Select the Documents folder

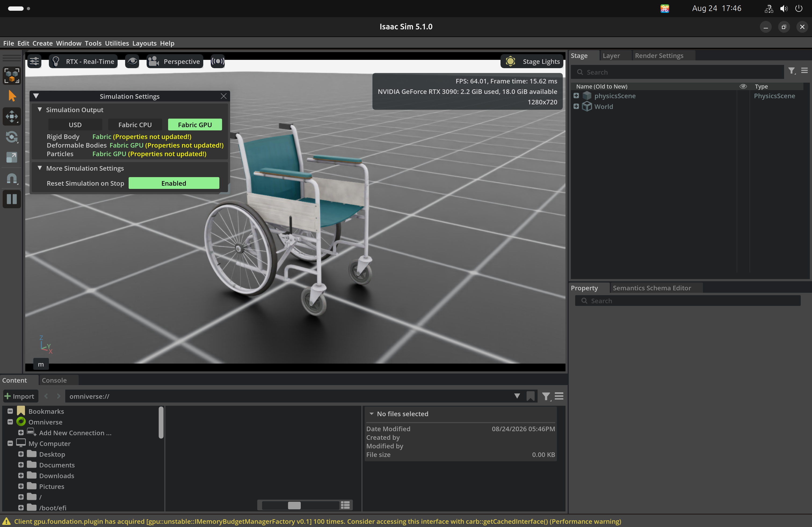point(57,465)
